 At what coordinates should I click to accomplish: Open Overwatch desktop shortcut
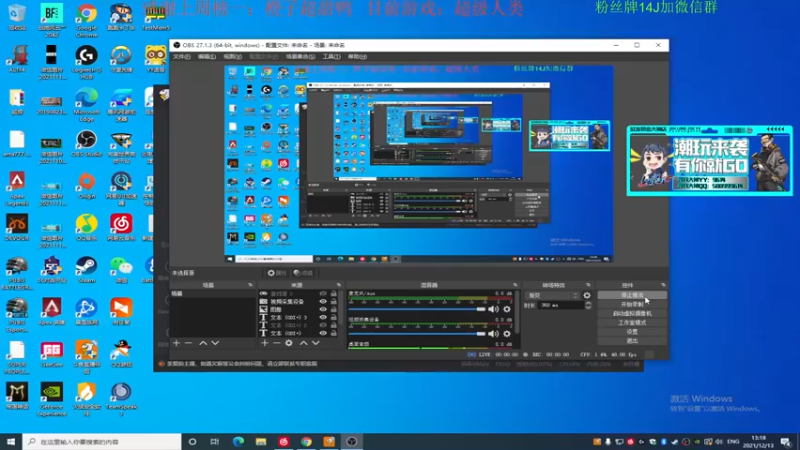click(121, 59)
